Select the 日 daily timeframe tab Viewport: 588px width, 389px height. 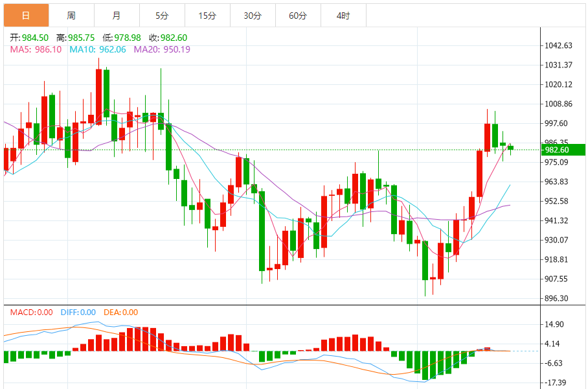27,16
